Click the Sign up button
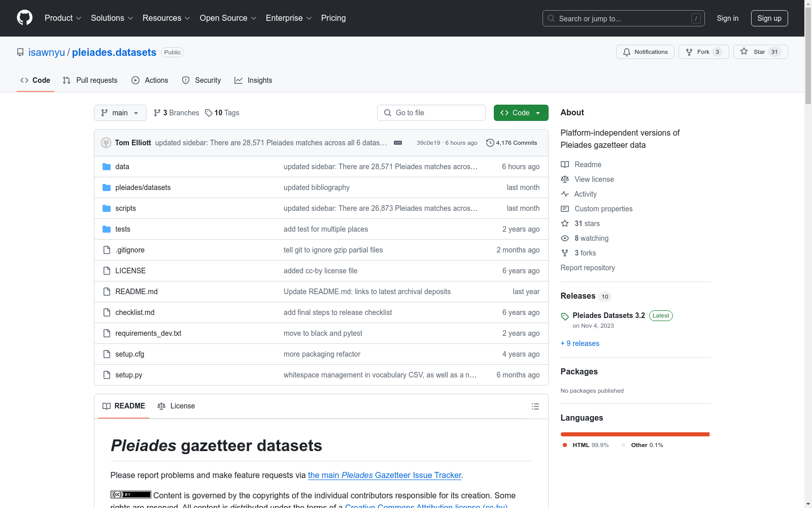Viewport: 812px width, 508px height. click(x=769, y=18)
